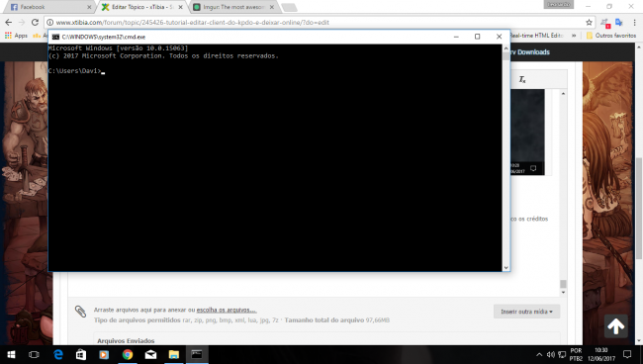Click the cmd taskbar icon
Viewport: 643px width, 364px height.
coord(197,354)
